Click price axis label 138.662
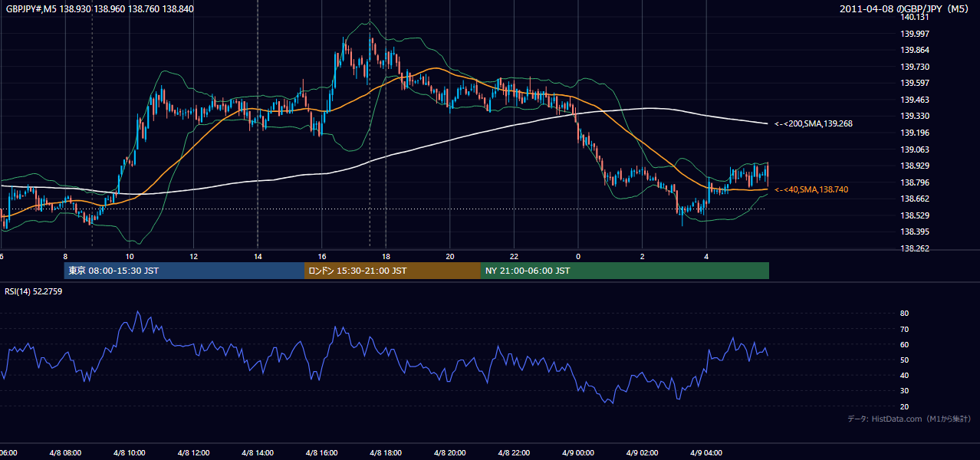This screenshot has height=460, width=980. [915, 199]
